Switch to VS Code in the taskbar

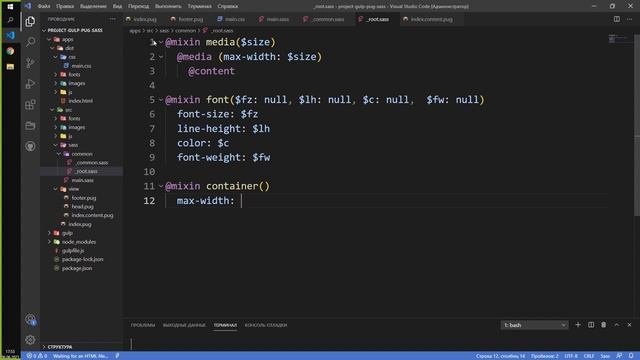point(10,36)
